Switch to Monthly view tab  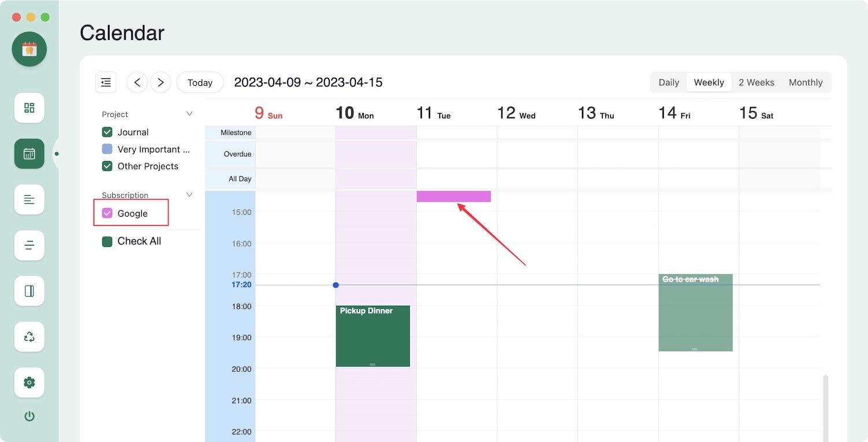coord(806,82)
